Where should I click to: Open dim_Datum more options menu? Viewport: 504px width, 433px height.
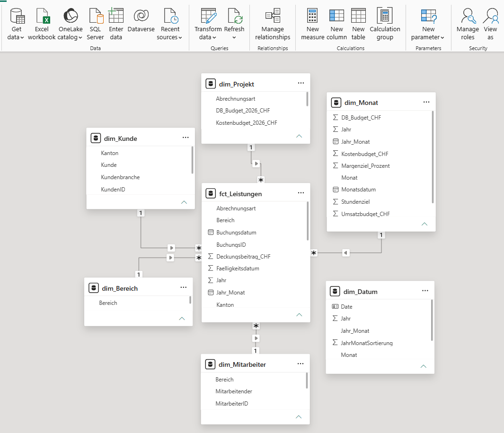pyautogui.click(x=425, y=291)
